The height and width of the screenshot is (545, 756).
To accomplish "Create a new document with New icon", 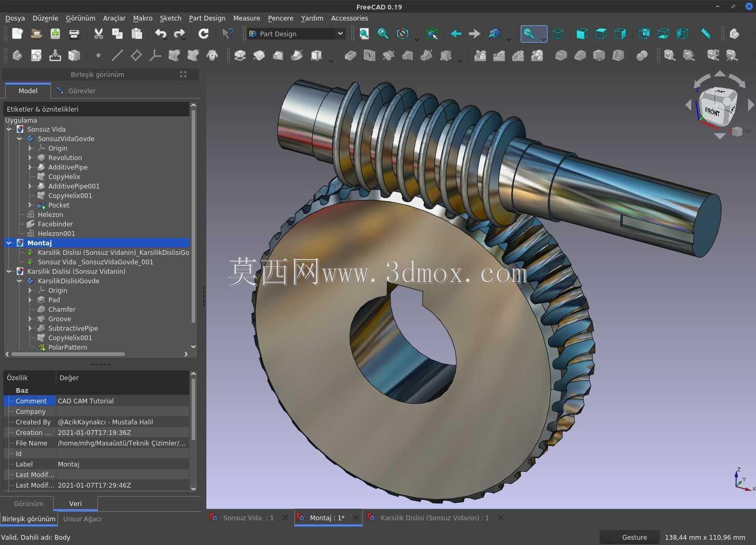I will click(x=17, y=34).
